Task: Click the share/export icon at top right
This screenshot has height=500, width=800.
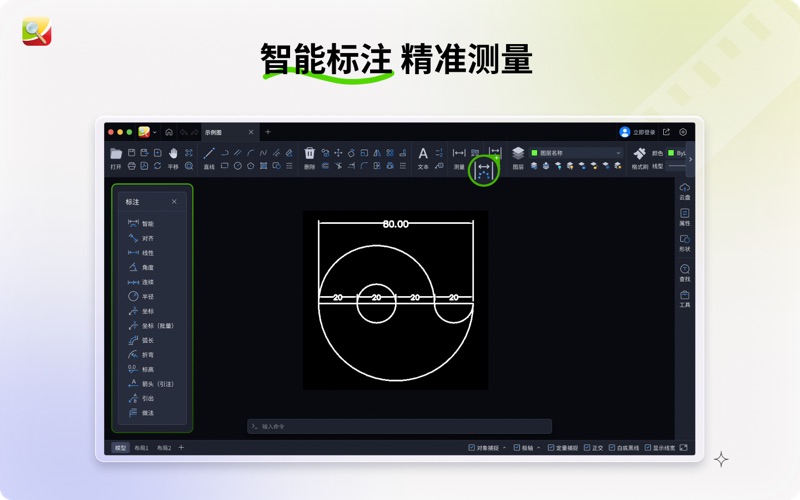Action: [666, 132]
